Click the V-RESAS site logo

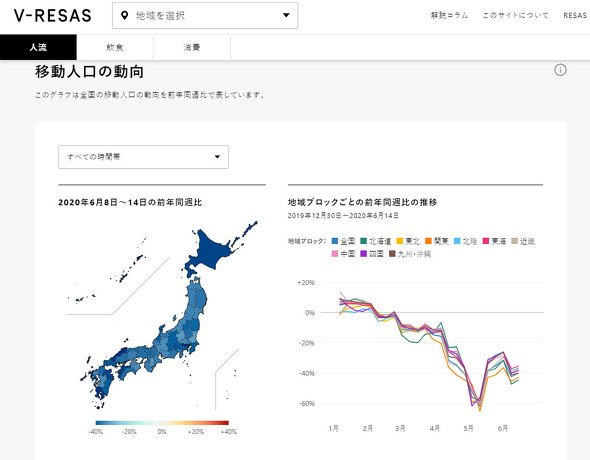pos(53,16)
